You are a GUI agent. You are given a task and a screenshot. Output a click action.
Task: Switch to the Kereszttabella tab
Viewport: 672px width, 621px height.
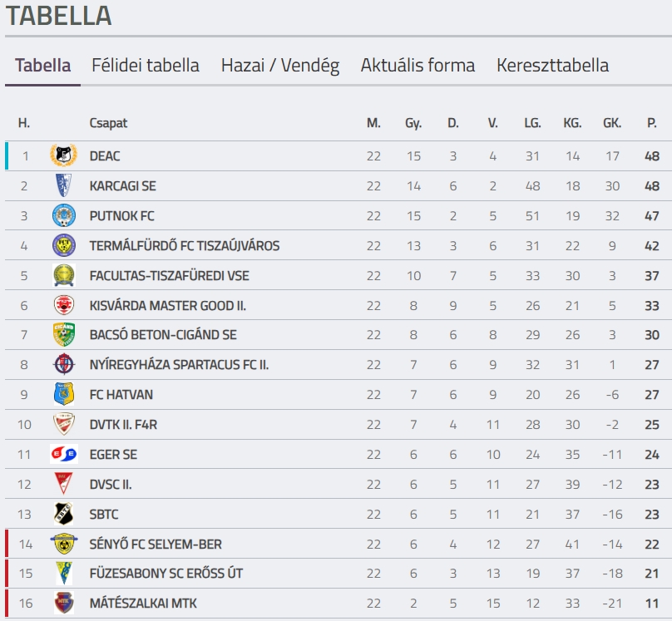(552, 65)
